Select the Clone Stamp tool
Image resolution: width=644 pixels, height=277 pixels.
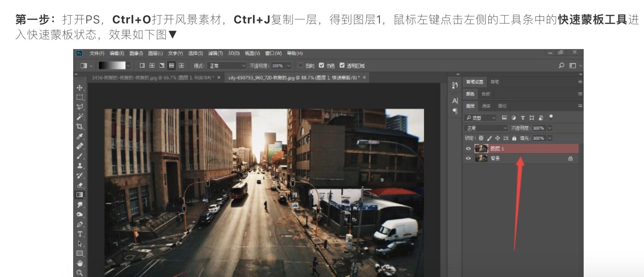(x=80, y=166)
